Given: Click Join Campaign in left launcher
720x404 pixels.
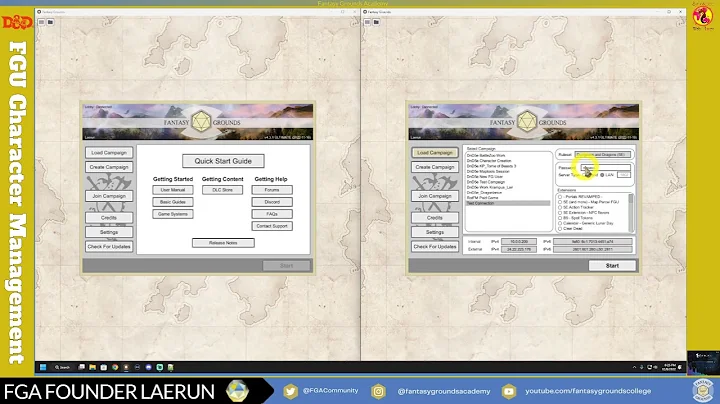Looking at the screenshot, I should [x=109, y=196].
